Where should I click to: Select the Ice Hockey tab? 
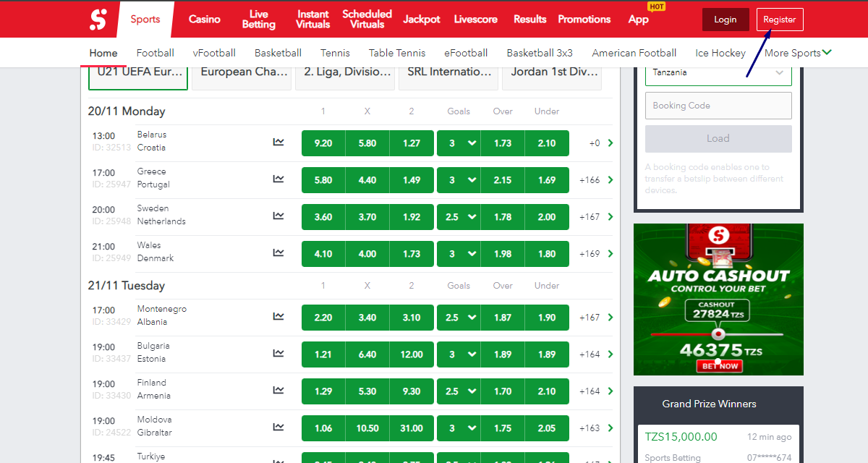720,53
